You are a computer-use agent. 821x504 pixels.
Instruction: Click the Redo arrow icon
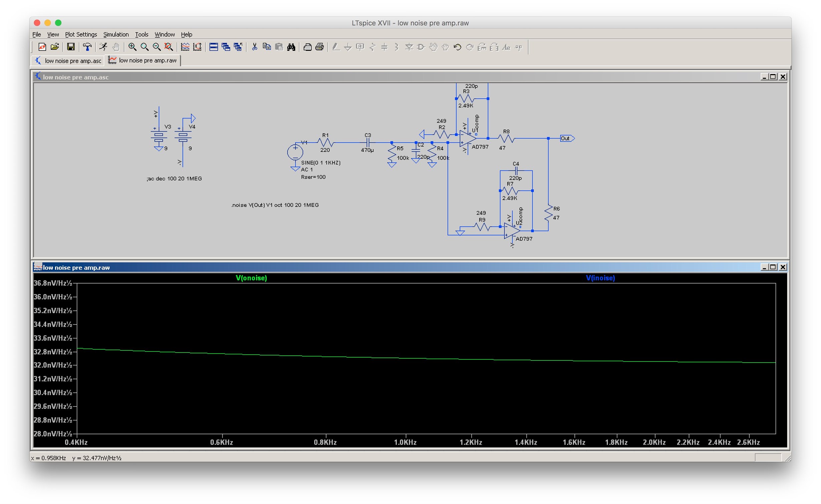point(470,47)
